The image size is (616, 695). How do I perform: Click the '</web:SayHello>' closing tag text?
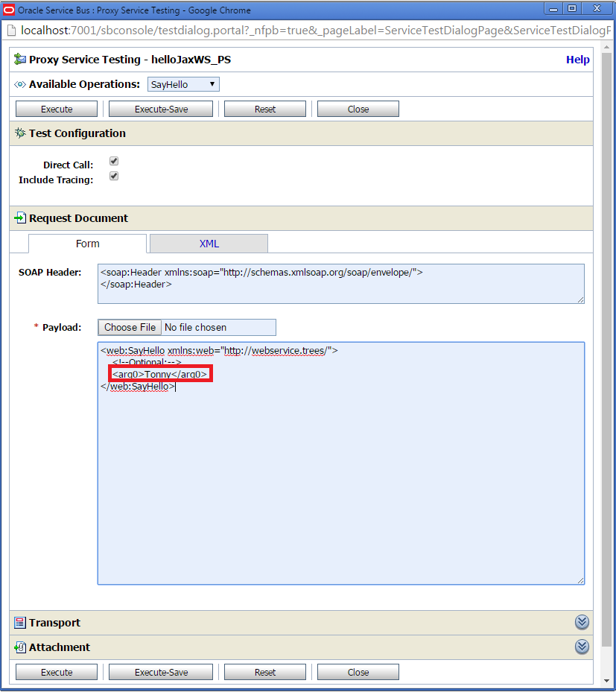pyautogui.click(x=138, y=386)
